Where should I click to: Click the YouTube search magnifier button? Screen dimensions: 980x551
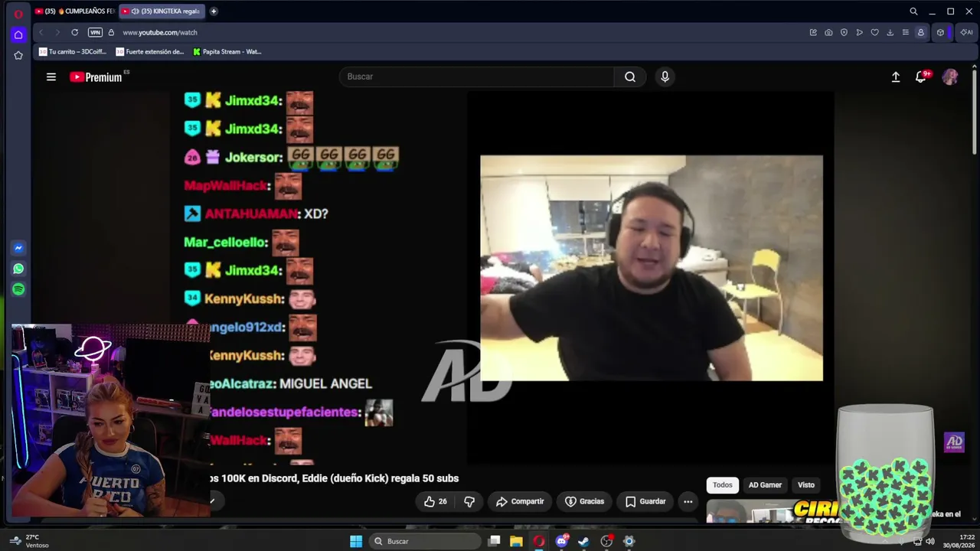(630, 77)
